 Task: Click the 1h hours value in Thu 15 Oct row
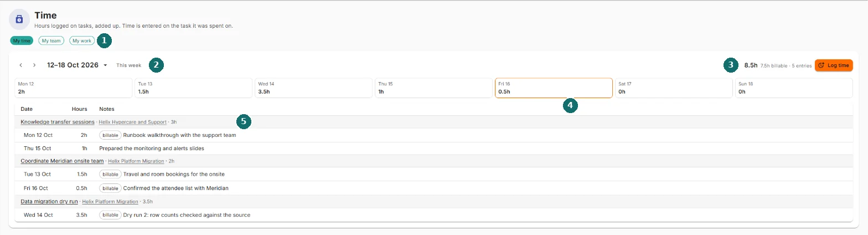coord(85,149)
